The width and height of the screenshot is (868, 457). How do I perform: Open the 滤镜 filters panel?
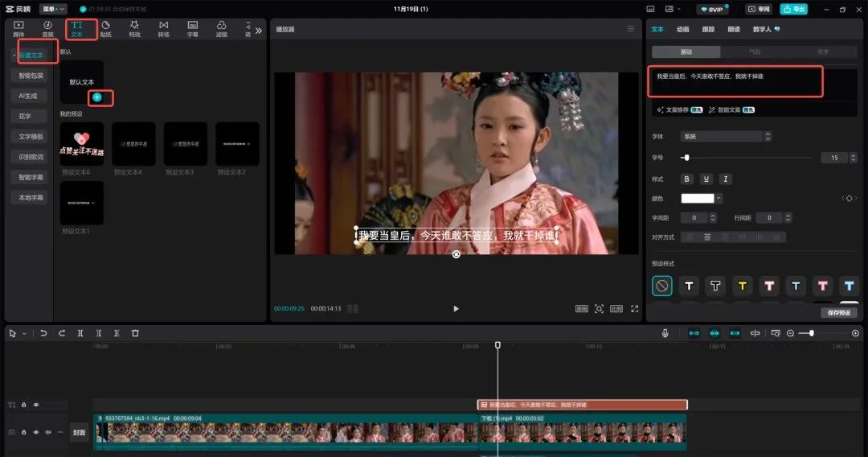coord(222,29)
